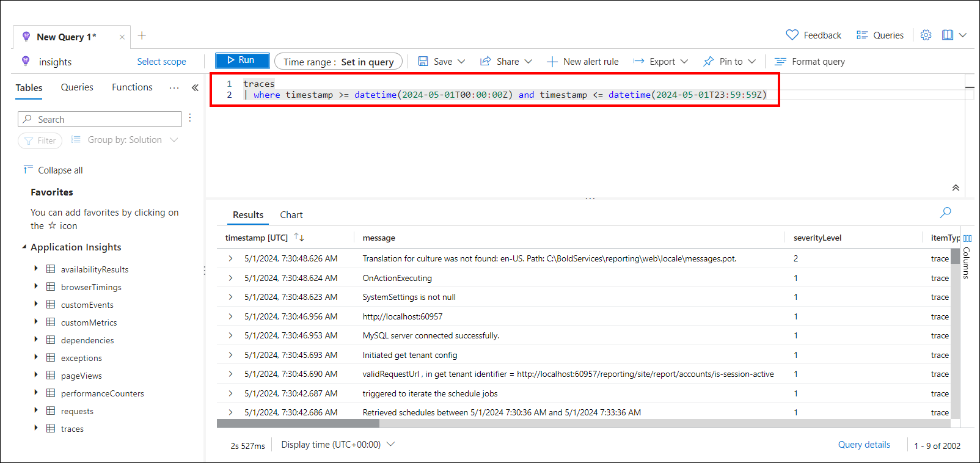Collapse the query editor with up chevrons
Screen dimensions: 980x463
pos(956,188)
